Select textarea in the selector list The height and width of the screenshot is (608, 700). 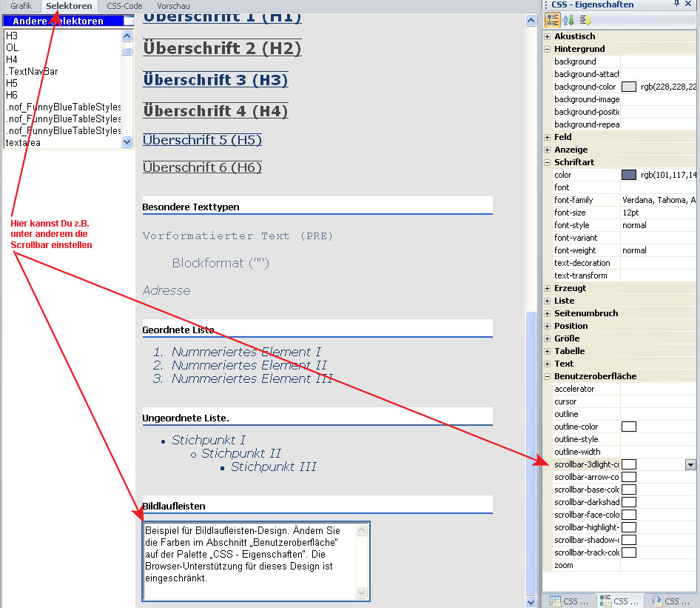(24, 143)
